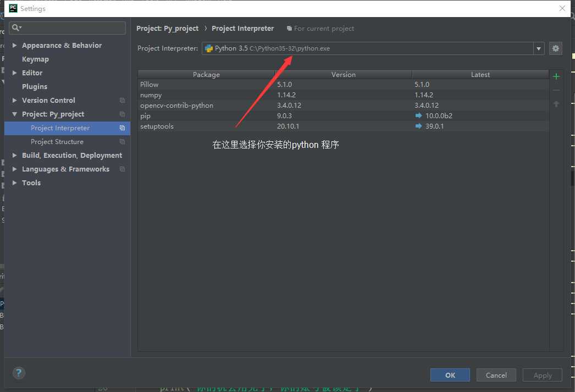Click the PyCharm logo in title bar

tap(13, 8)
